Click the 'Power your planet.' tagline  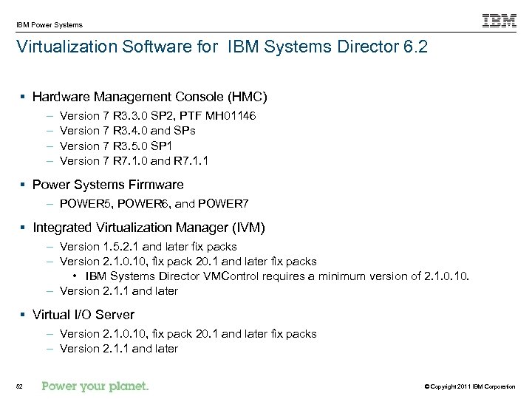pyautogui.click(x=95, y=386)
